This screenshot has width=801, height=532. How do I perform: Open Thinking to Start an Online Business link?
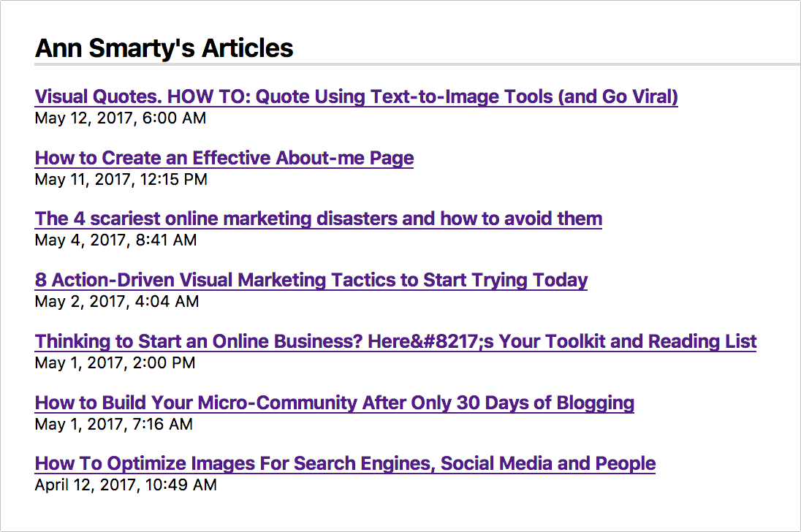pos(395,341)
